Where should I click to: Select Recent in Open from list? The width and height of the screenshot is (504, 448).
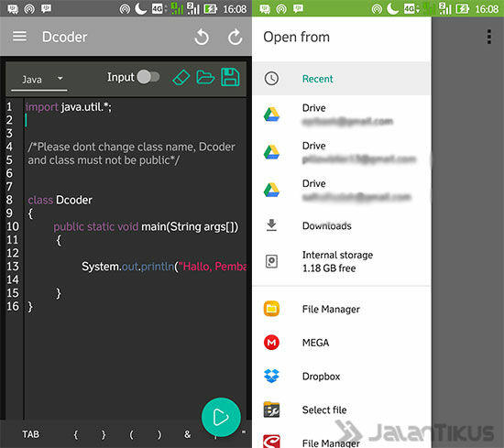342,79
